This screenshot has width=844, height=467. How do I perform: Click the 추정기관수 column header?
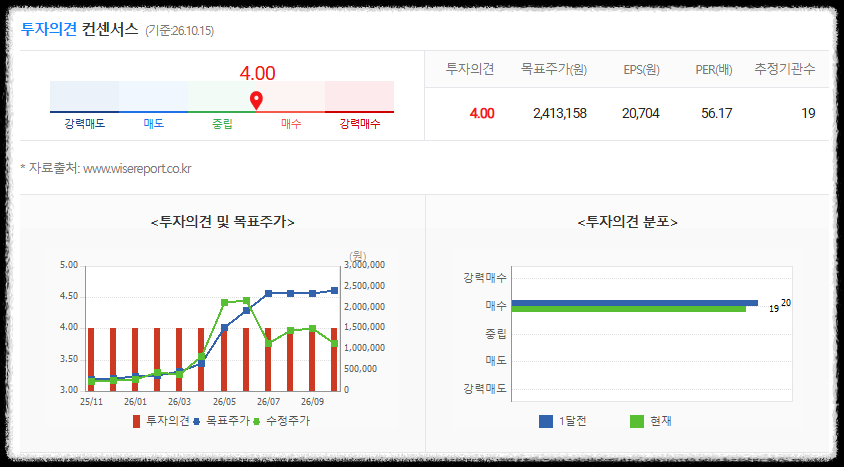(785, 69)
